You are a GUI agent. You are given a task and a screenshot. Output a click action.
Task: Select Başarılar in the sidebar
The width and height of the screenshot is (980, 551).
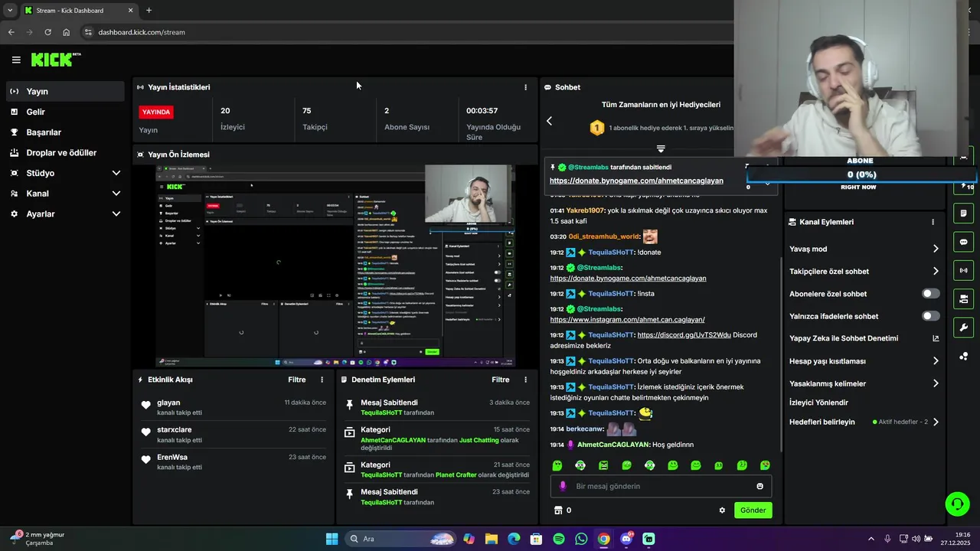tap(64, 132)
